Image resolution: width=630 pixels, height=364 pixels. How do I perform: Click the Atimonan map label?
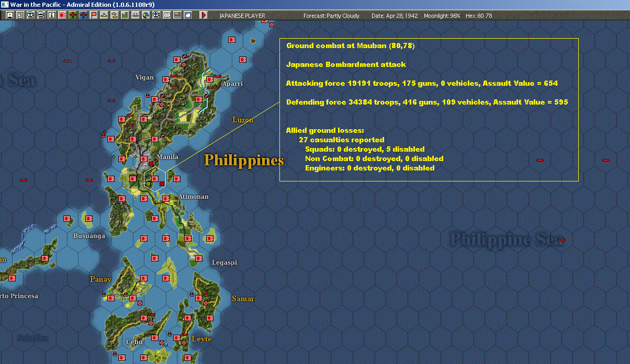tap(193, 197)
